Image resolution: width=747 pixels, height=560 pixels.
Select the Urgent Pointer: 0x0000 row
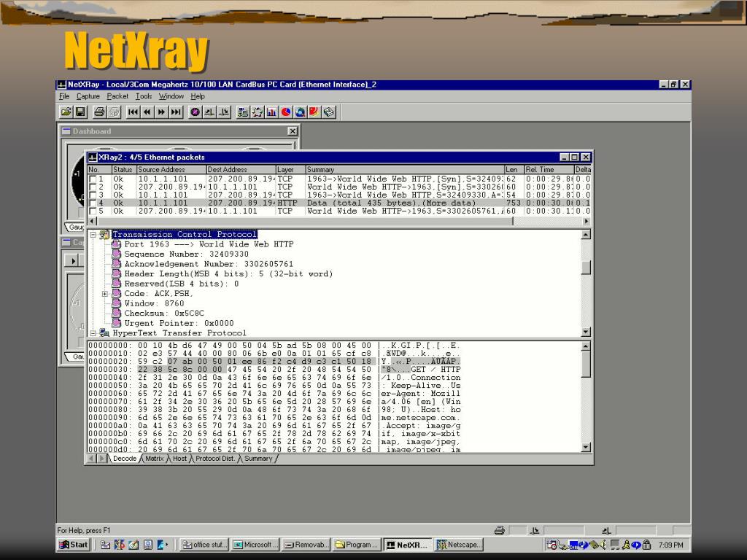[x=179, y=323]
